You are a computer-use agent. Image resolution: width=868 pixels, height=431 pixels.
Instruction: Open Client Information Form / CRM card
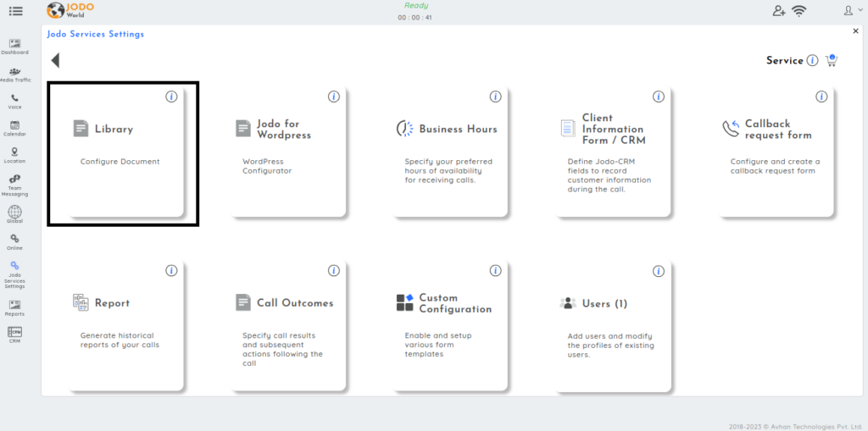click(x=613, y=152)
